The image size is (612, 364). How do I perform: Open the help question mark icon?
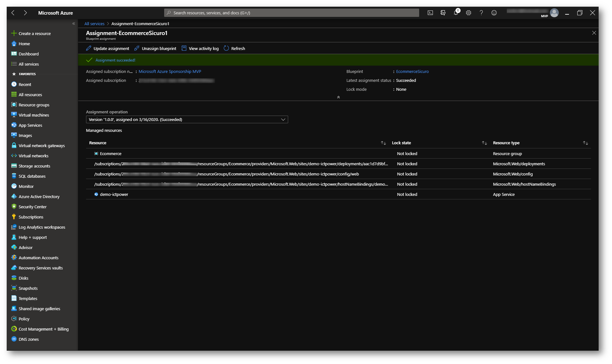pos(481,13)
